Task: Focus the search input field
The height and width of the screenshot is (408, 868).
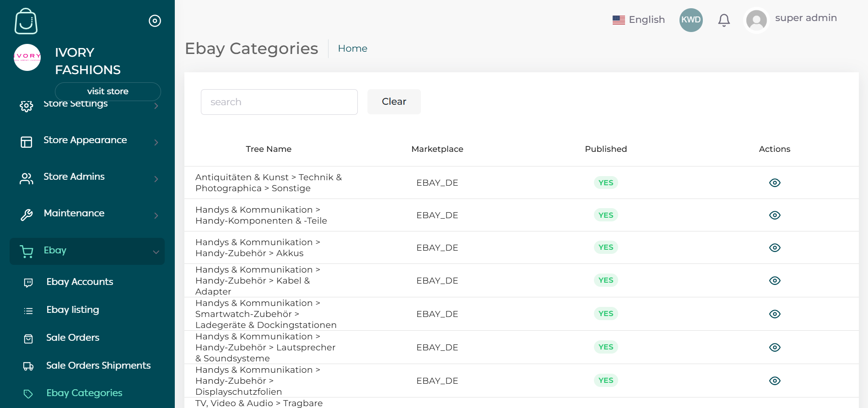Action: (279, 102)
